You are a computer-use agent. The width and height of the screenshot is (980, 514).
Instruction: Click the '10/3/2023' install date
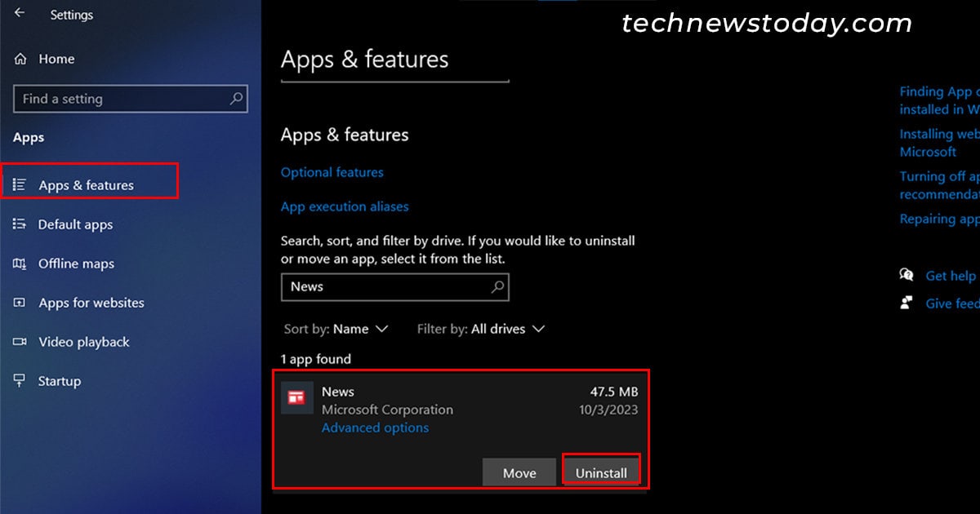610,410
